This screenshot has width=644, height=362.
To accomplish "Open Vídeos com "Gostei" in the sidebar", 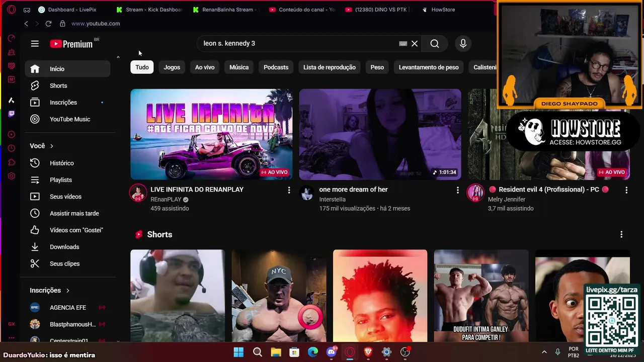I will [x=67, y=230].
